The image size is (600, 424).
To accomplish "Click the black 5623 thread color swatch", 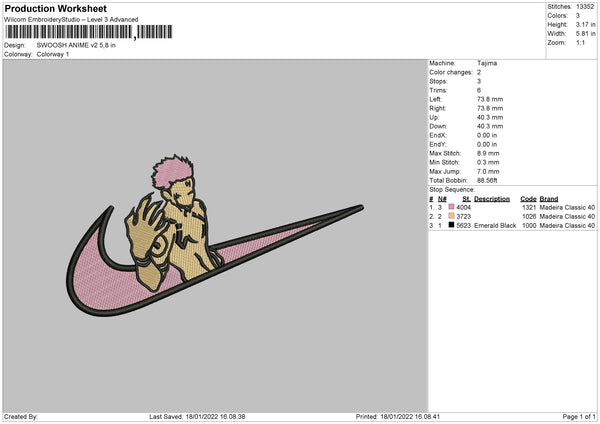I will point(451,225).
